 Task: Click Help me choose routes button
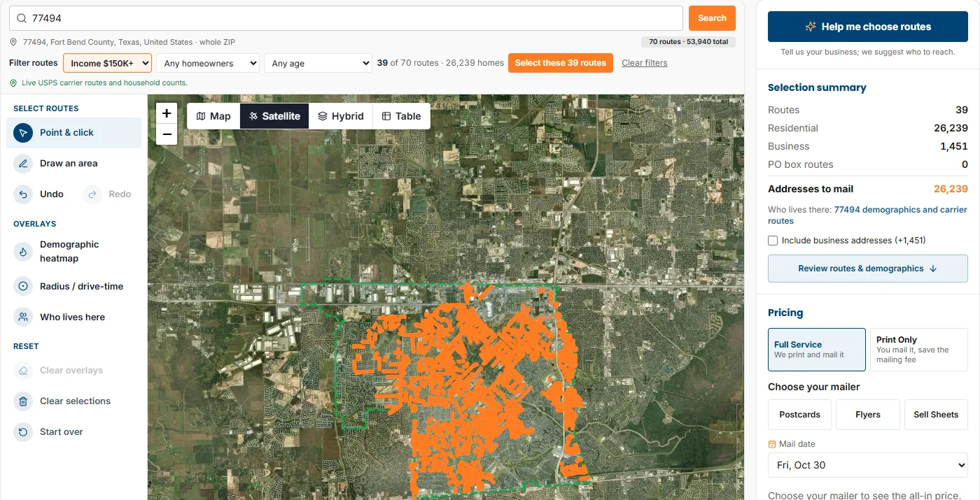click(868, 27)
